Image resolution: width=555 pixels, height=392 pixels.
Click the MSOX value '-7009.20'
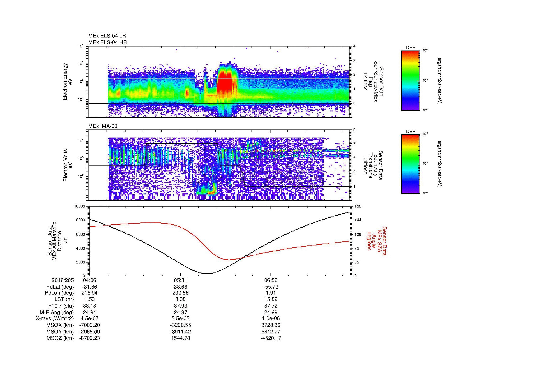pyautogui.click(x=89, y=325)
